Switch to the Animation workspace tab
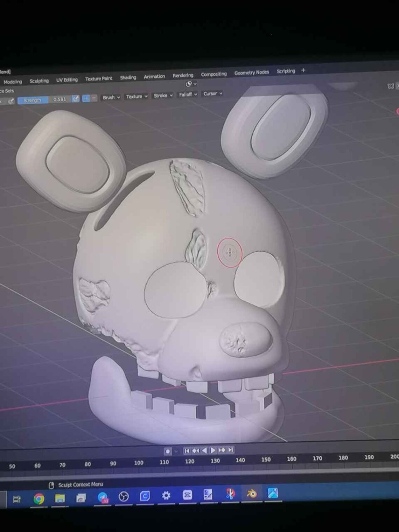 pyautogui.click(x=154, y=76)
